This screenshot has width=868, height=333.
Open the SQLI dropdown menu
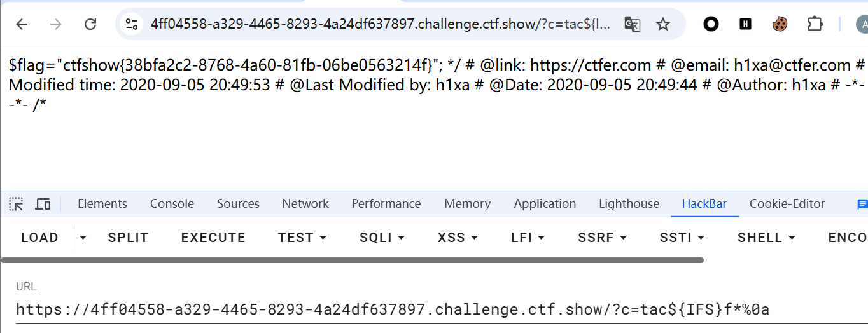[x=382, y=238]
